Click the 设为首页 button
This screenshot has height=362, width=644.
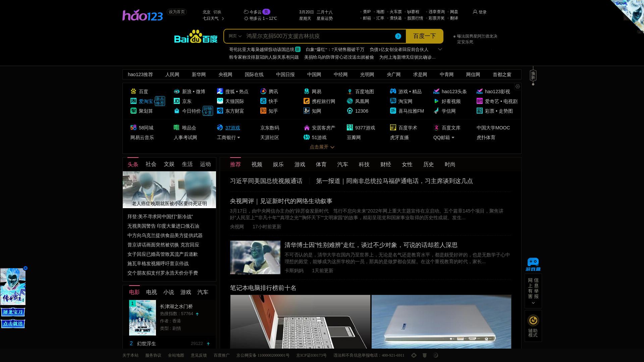click(176, 12)
